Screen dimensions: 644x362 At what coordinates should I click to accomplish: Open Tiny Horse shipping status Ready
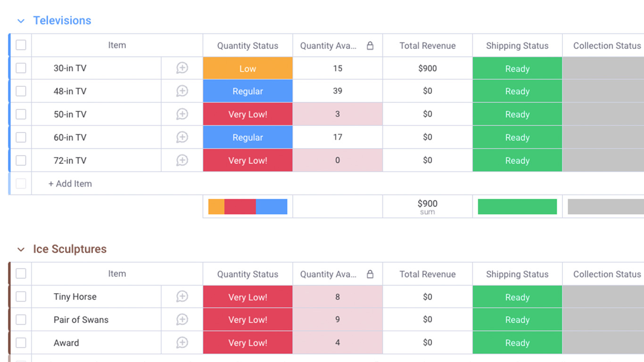(x=517, y=297)
